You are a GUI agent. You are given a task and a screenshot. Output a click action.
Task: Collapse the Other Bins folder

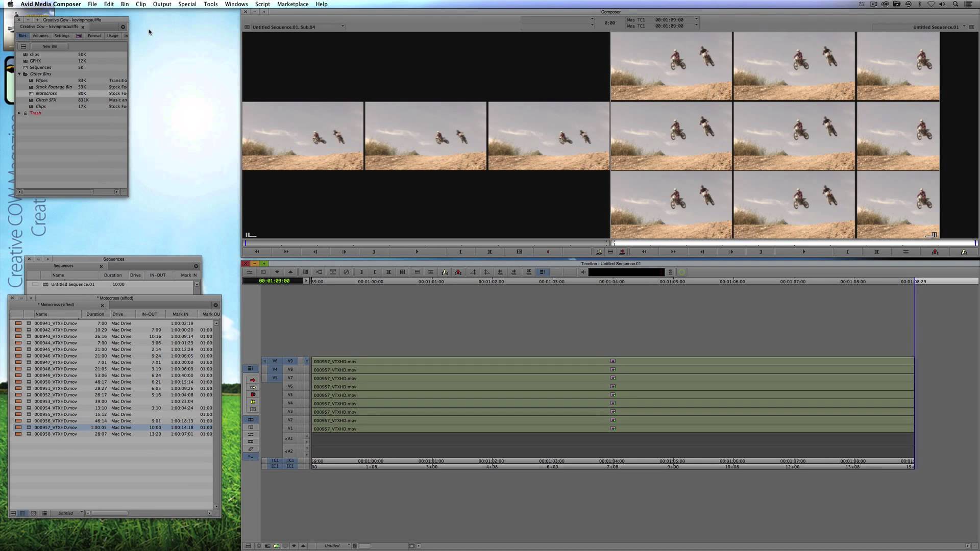pos(19,74)
